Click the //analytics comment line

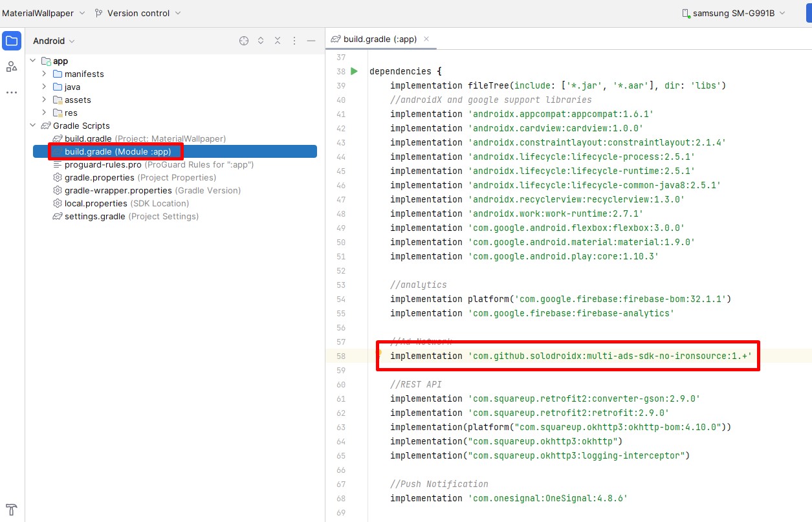tap(418, 285)
